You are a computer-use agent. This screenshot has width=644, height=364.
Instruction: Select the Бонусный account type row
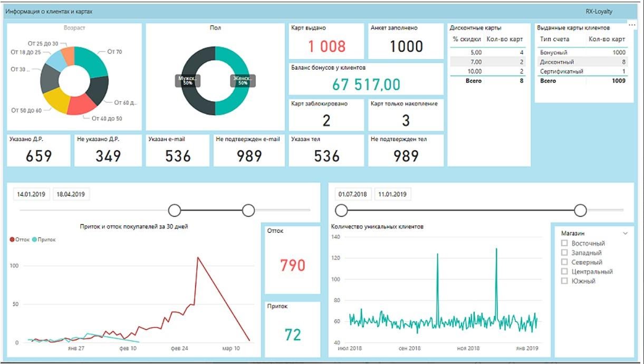coord(582,52)
